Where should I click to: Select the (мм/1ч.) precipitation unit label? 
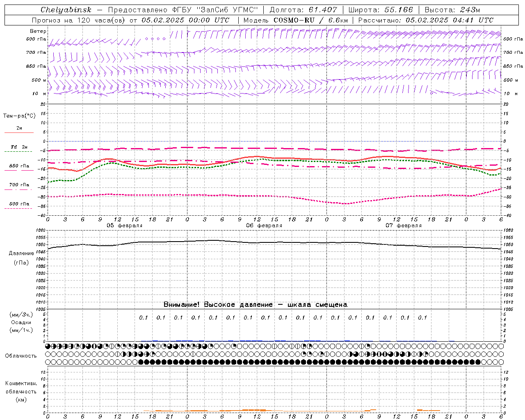pyautogui.click(x=21, y=330)
